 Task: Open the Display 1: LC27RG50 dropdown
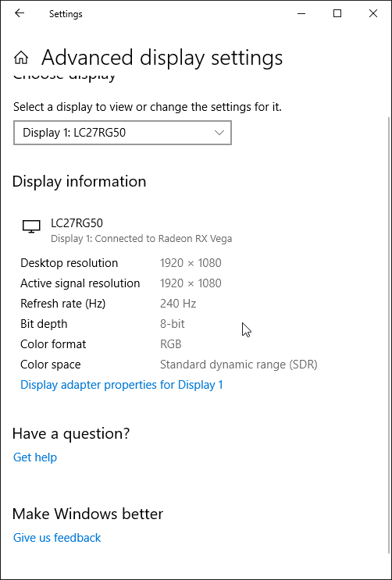(123, 133)
